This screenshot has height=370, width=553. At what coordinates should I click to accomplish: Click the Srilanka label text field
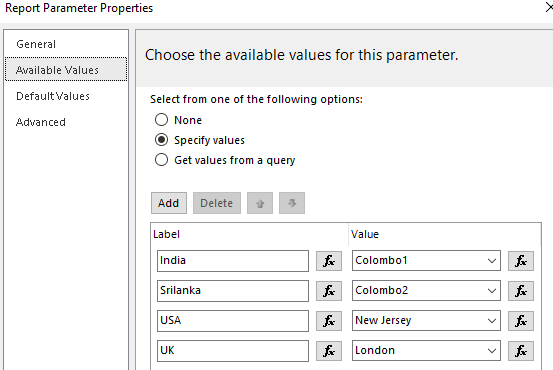tap(233, 291)
